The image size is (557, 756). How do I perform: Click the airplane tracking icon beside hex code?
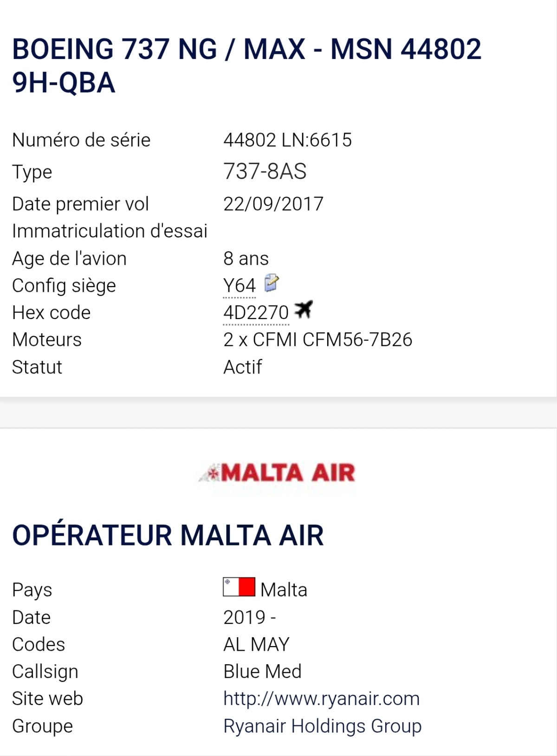click(304, 309)
